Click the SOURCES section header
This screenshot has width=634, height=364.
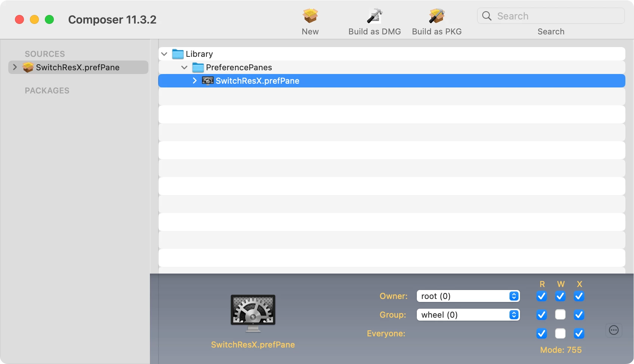coord(45,54)
